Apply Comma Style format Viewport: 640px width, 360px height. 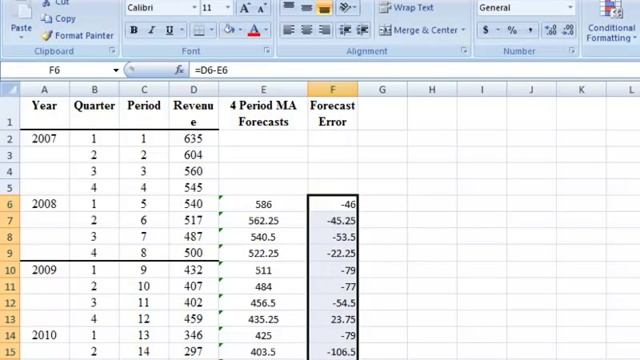point(530,30)
